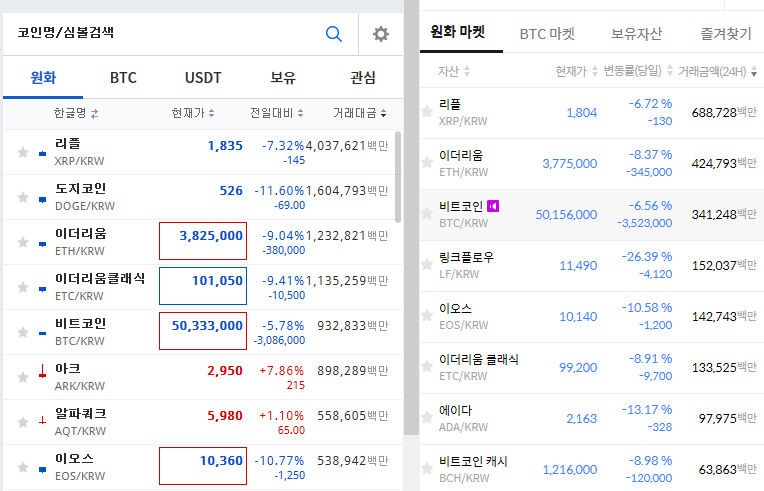Open the 즐겨찾기 tab

pyautogui.click(x=724, y=33)
